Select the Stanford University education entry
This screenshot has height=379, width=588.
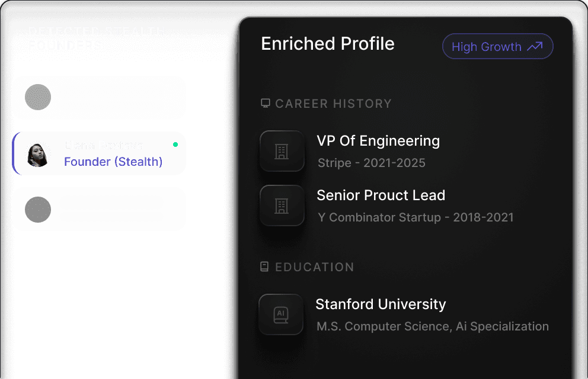click(x=381, y=304)
